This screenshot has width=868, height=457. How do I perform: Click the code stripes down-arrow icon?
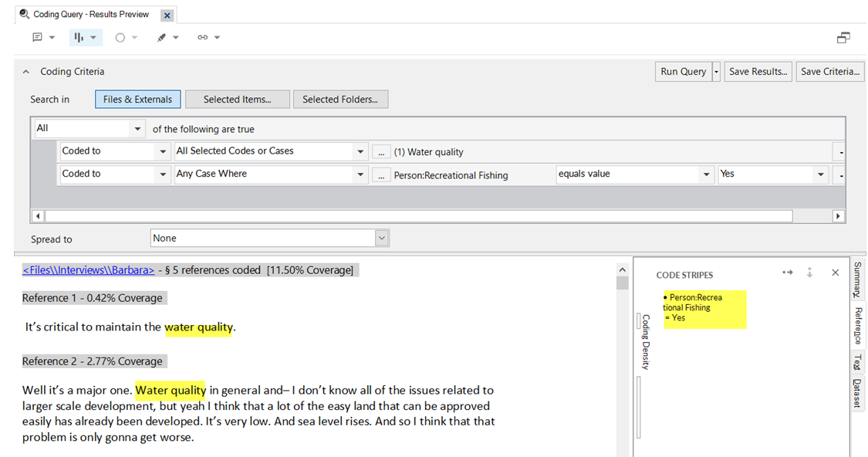809,273
